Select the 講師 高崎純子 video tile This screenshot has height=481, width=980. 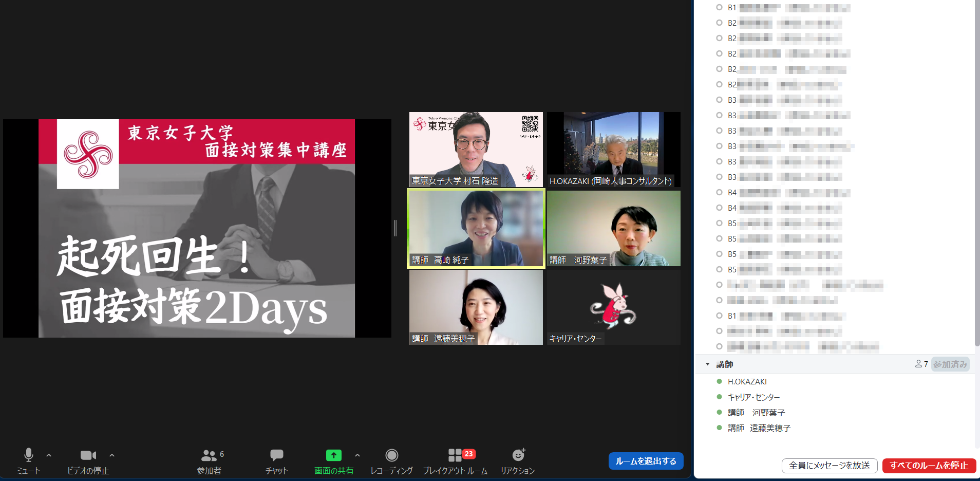point(476,229)
